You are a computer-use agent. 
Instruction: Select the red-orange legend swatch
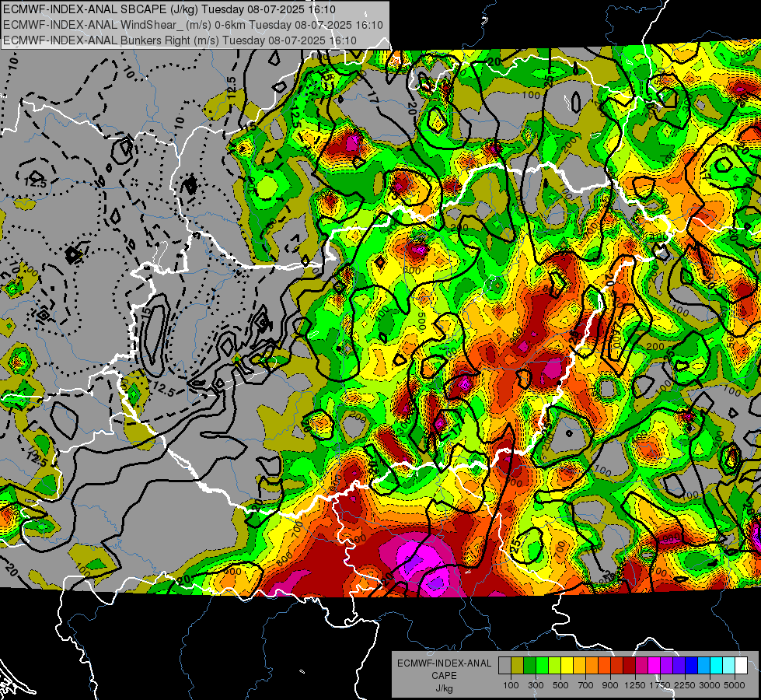[x=604, y=666]
